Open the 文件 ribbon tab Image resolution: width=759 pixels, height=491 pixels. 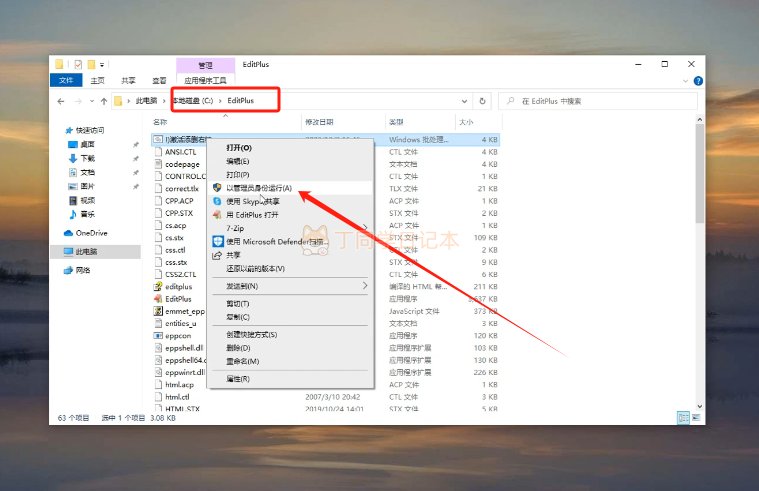(66, 80)
